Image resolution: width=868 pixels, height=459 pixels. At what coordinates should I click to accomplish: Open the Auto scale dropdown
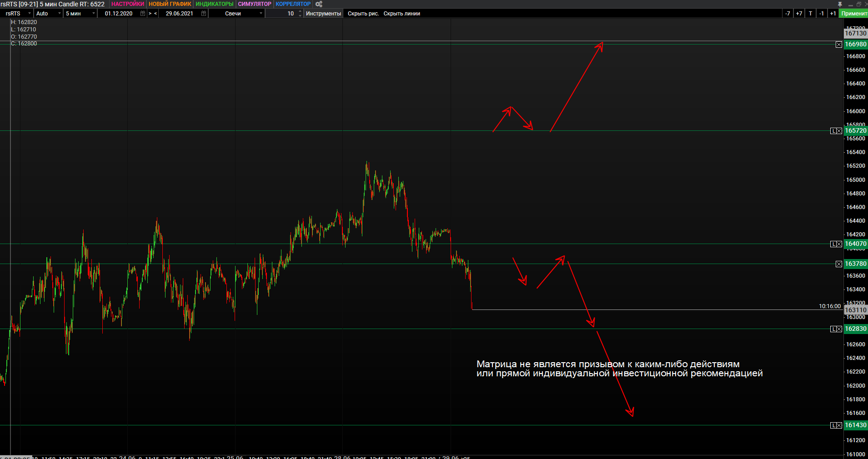pos(48,14)
